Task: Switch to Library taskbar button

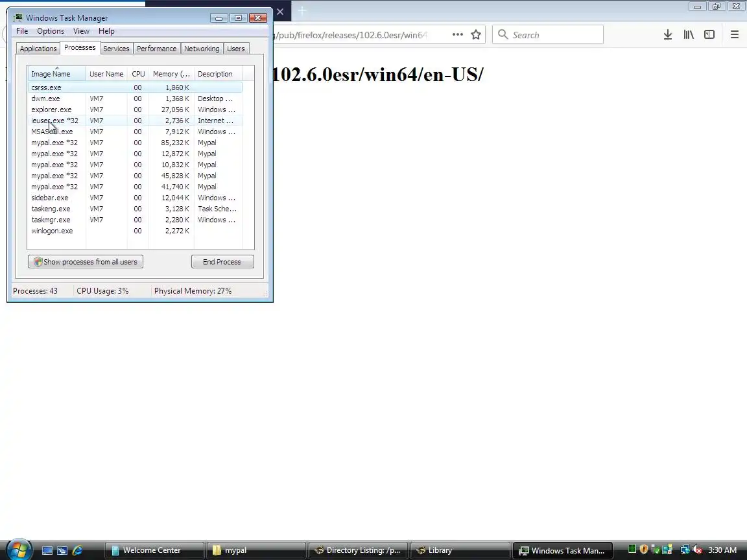Action: [x=459, y=550]
